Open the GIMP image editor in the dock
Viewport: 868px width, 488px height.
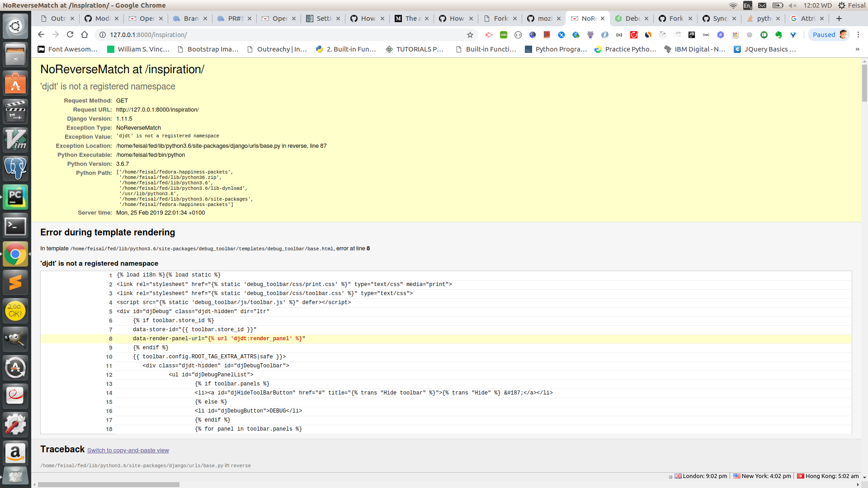click(15, 340)
